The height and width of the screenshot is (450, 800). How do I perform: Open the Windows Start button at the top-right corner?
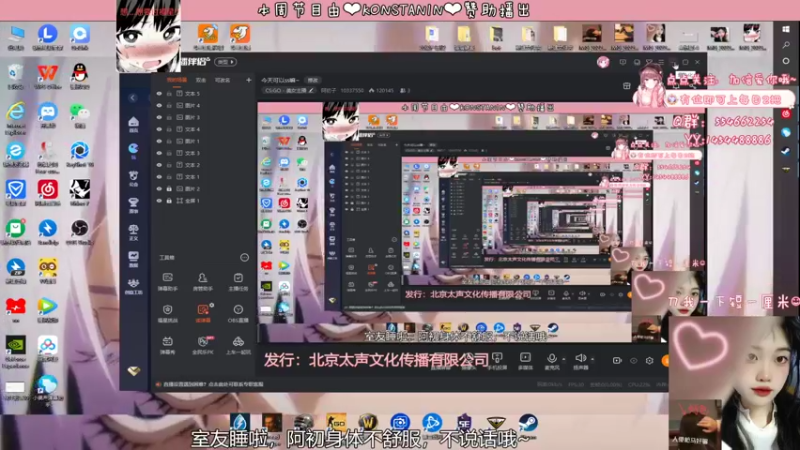(786, 29)
